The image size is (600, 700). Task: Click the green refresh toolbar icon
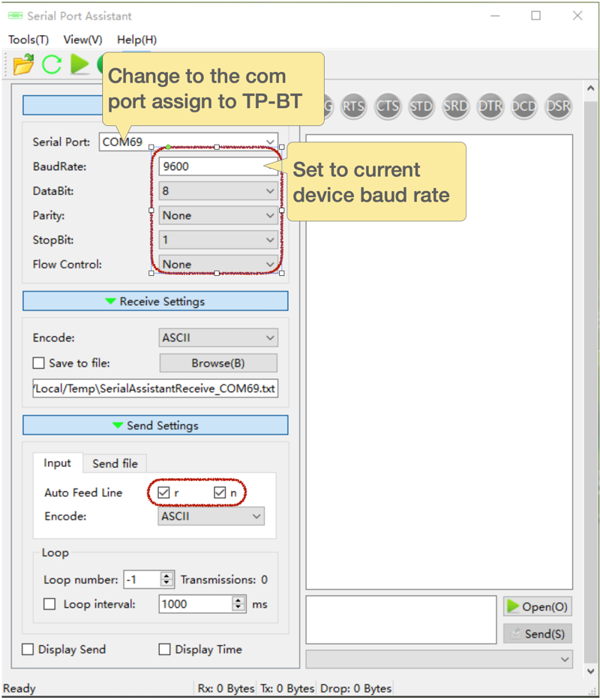pyautogui.click(x=52, y=64)
